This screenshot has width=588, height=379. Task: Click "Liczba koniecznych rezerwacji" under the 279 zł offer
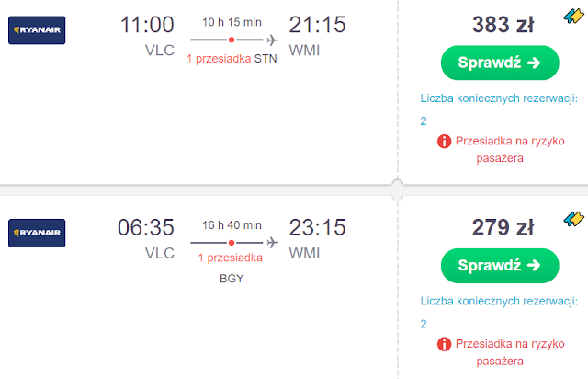pos(498,302)
